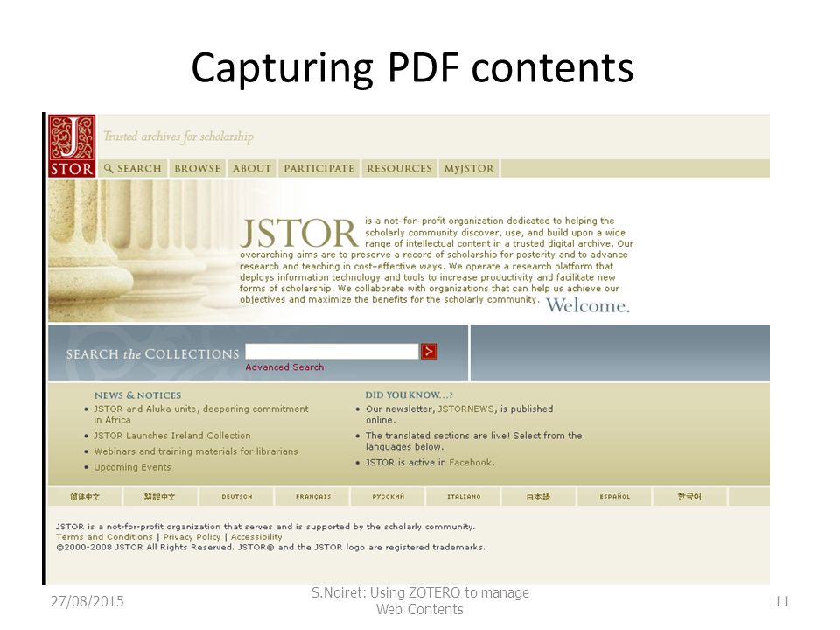840x630 pixels.
Task: Open the SEARCH menu item
Action: (132, 168)
